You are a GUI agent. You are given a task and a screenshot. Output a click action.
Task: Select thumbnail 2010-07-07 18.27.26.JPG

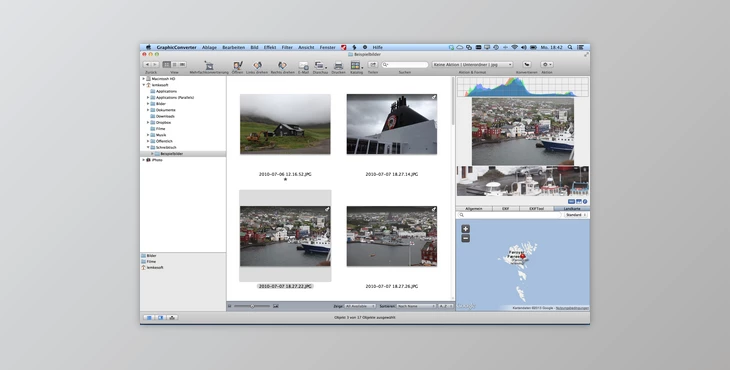392,236
